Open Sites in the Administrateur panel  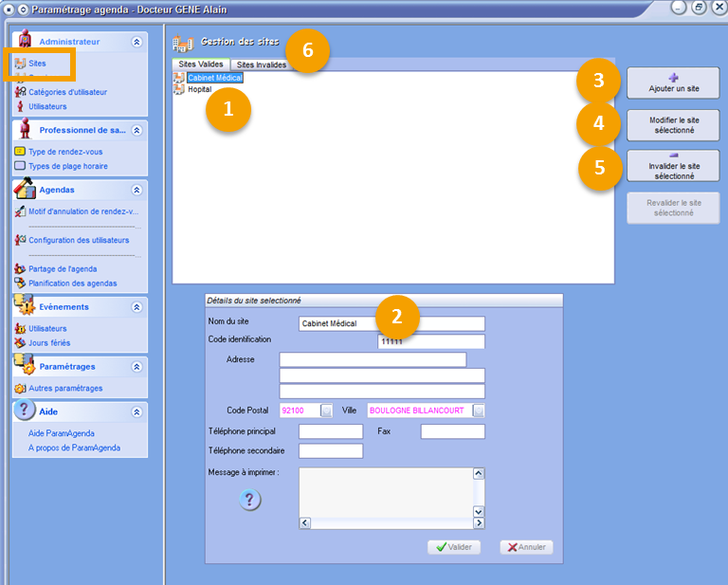click(x=36, y=64)
